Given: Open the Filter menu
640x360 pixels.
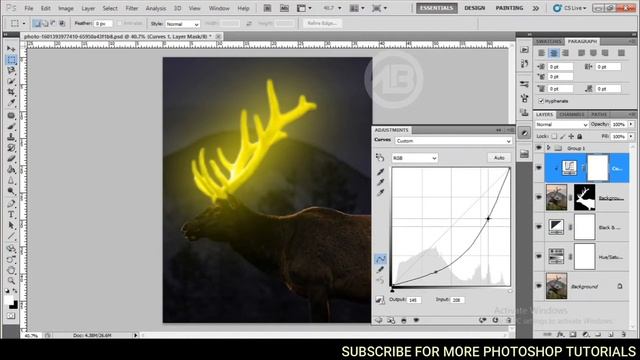Looking at the screenshot, I should [131, 8].
